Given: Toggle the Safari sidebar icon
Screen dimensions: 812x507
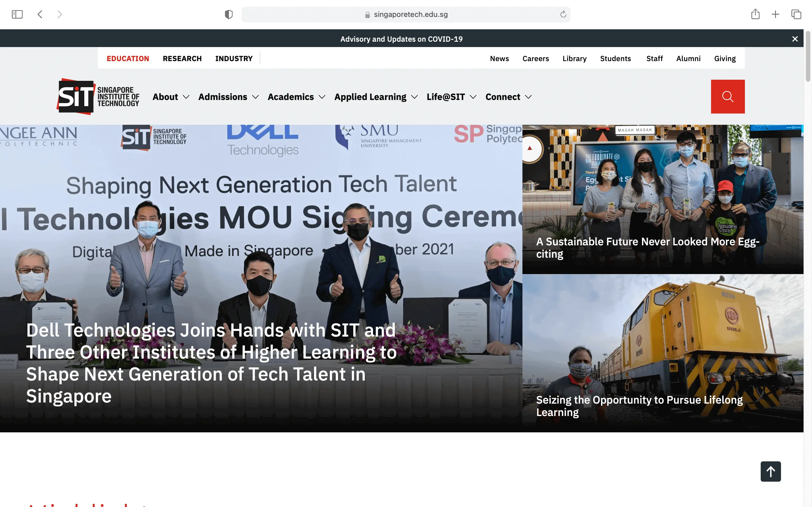Looking at the screenshot, I should click(17, 14).
